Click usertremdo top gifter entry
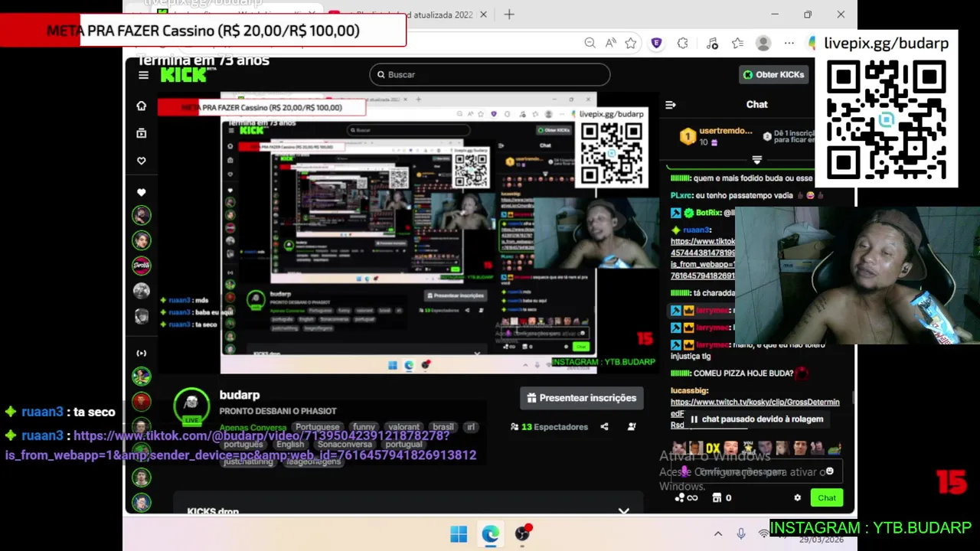Screen dimensions: 980x551 716,136
